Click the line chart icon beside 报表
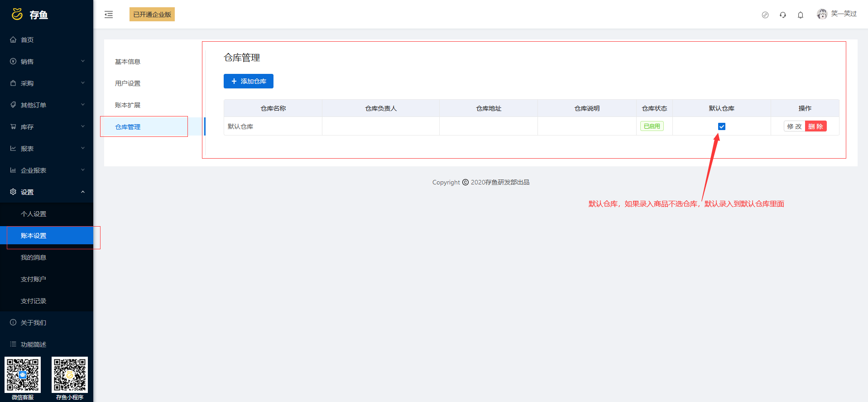The width and height of the screenshot is (868, 402). [x=13, y=148]
